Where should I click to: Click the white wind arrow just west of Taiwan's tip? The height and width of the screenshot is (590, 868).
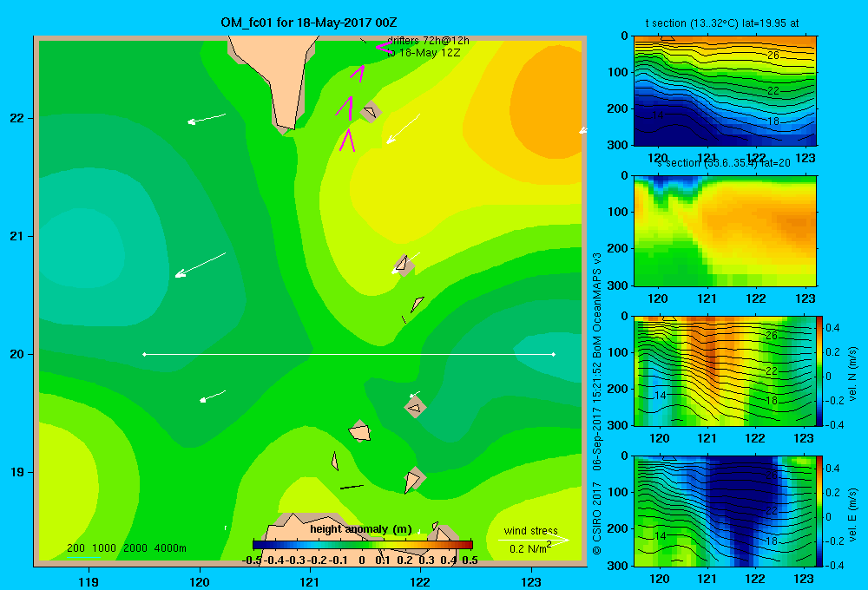tap(207, 119)
